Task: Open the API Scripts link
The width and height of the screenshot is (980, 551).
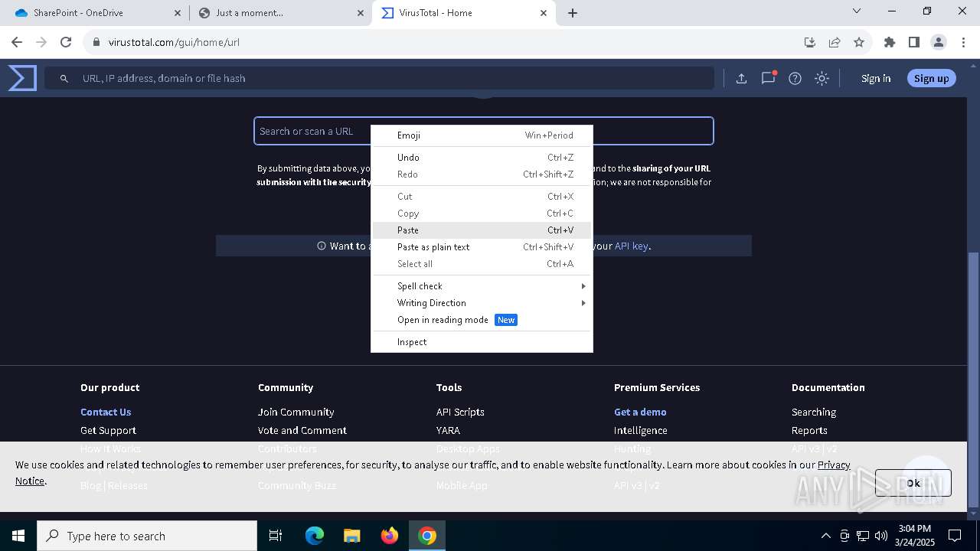Action: [460, 412]
